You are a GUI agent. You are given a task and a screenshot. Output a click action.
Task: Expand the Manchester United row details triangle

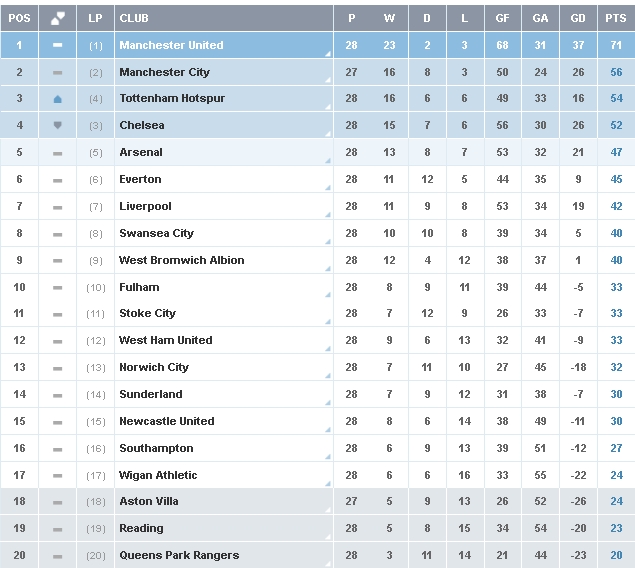pyautogui.click(x=328, y=54)
